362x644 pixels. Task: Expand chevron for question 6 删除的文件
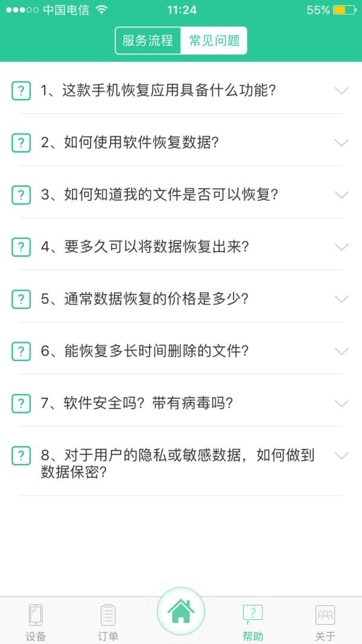pos(341,351)
